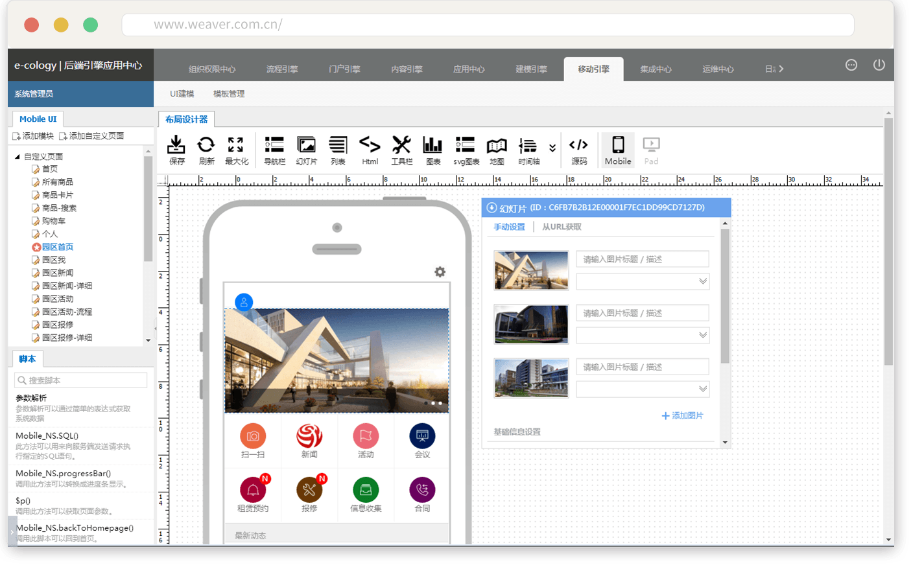
Task: Tap the 租赁预约 rental booking icon
Action: point(253,490)
